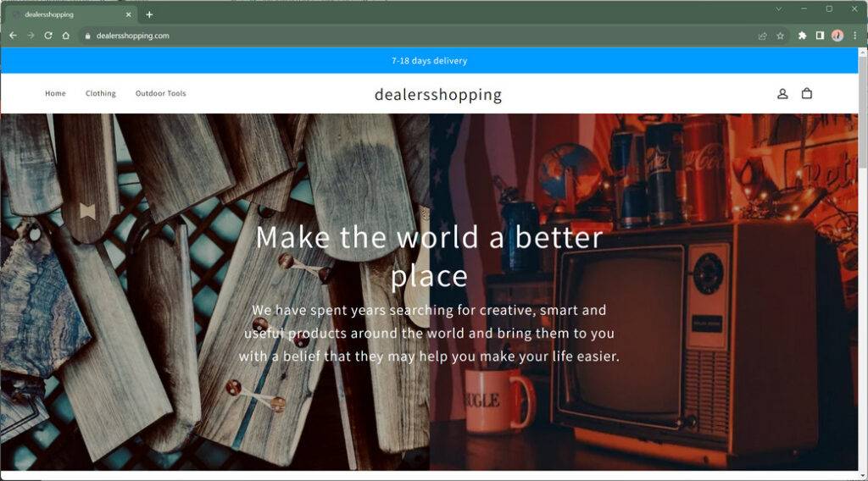The height and width of the screenshot is (481, 868).
Task: Click the address bar URL field
Action: pos(420,36)
